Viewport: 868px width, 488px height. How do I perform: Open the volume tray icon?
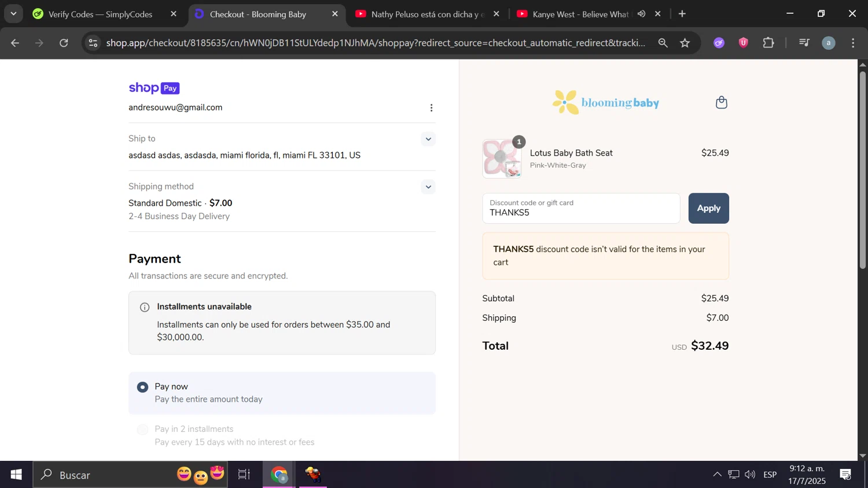click(x=750, y=475)
